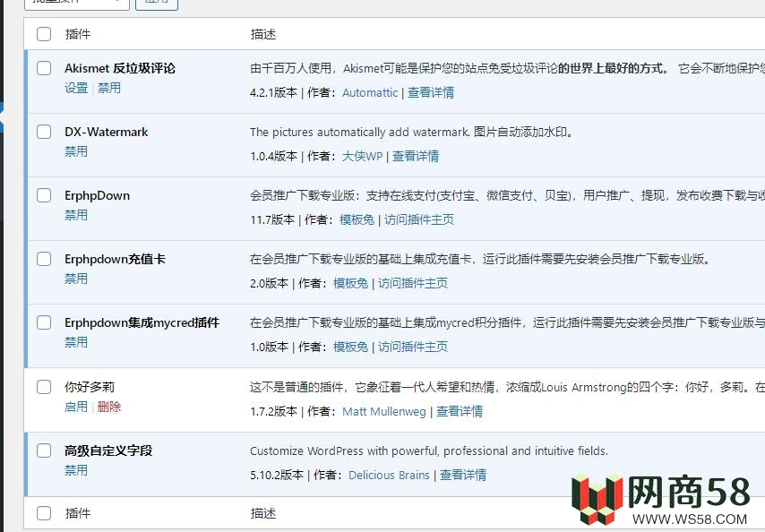Tick the 你好多莉 plugin checkbox
Screen dimensions: 765x532
coord(44,387)
